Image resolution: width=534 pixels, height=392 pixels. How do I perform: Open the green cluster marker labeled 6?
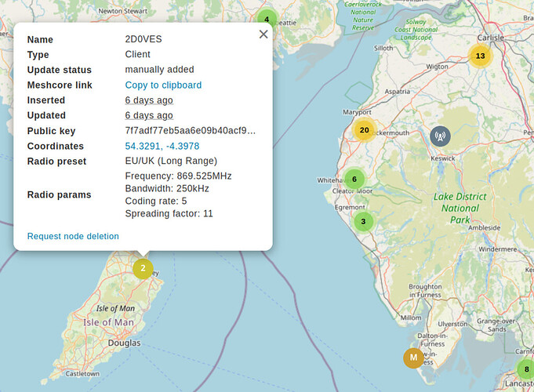click(x=354, y=179)
